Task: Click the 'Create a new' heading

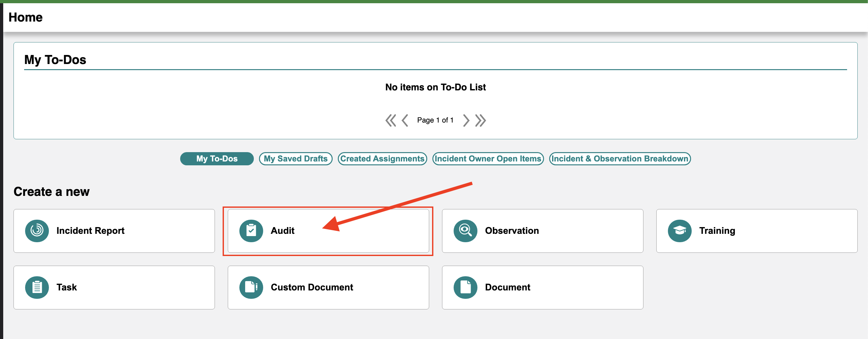Action: click(x=51, y=191)
